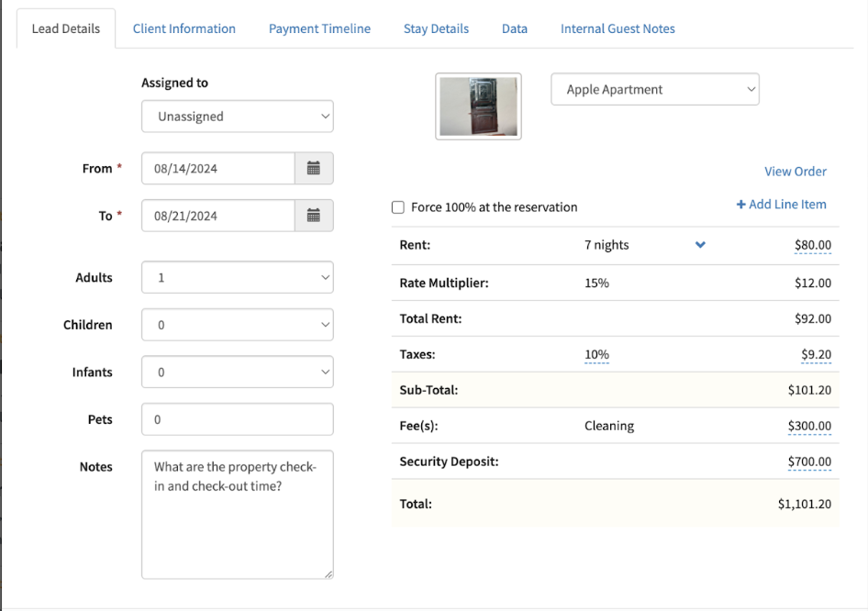Open the Adults count dropdown

pos(237,277)
